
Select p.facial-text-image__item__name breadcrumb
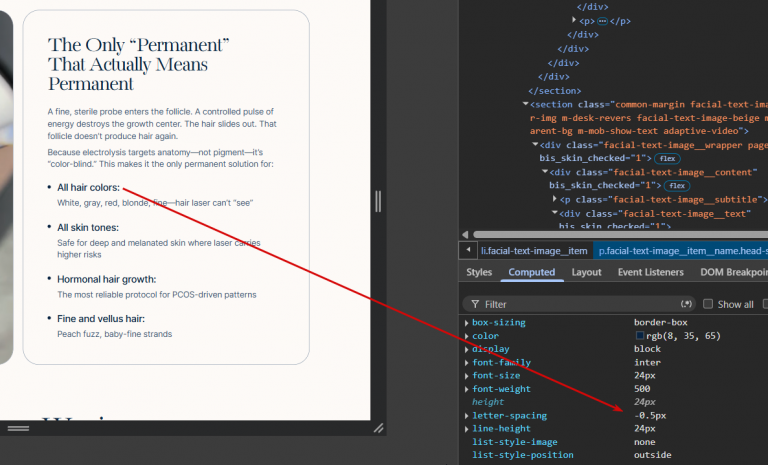(681, 251)
